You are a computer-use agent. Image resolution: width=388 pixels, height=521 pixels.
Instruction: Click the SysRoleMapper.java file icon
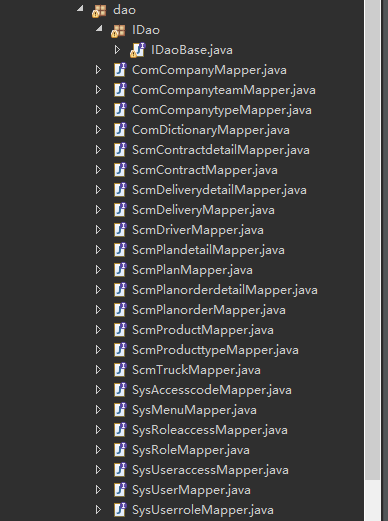(120, 450)
